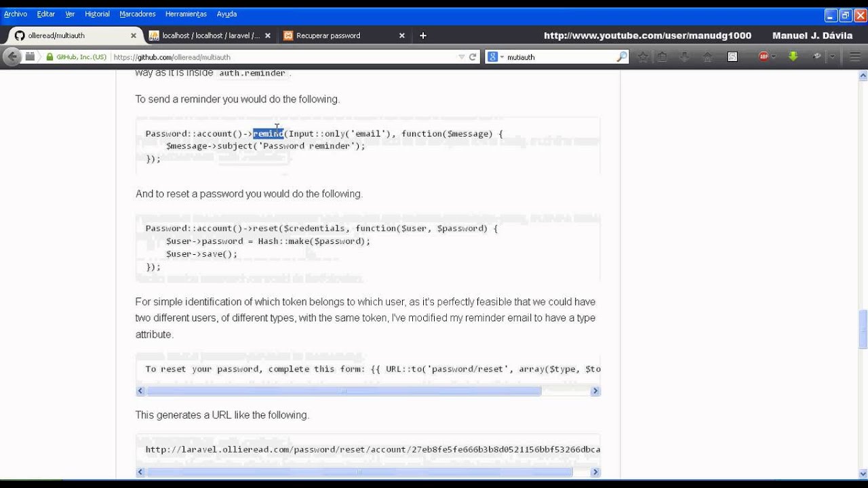868x488 pixels.
Task: Expand the search engine selector dropdown
Action: tap(502, 57)
